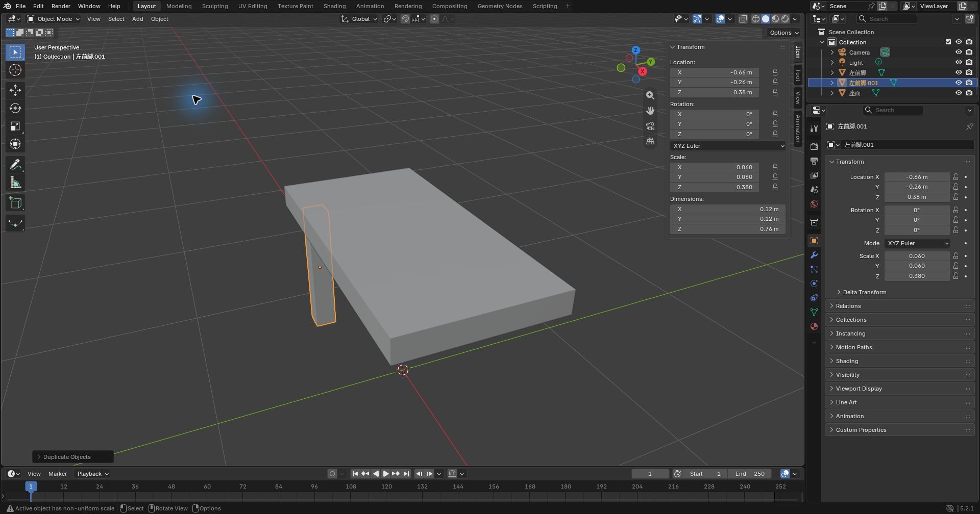Click the Pan view hand icon
980x514 pixels.
coord(650,111)
